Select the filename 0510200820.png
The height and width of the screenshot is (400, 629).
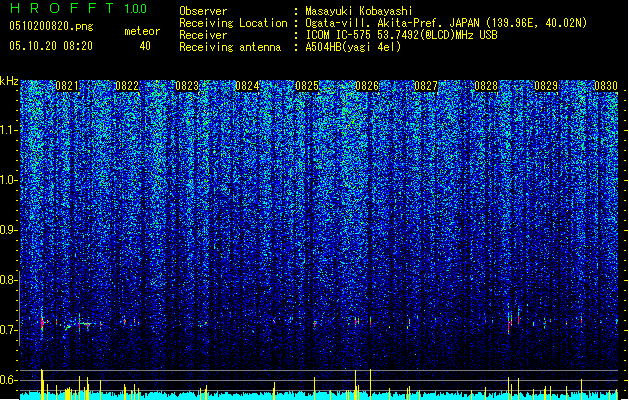(51, 27)
